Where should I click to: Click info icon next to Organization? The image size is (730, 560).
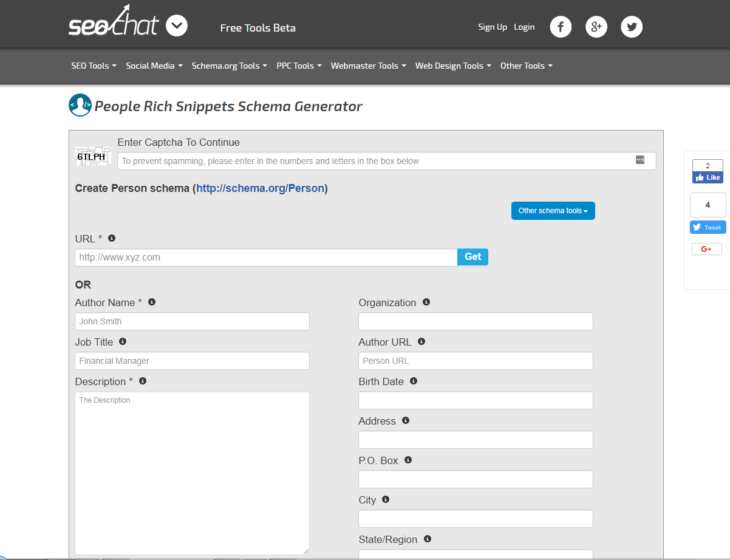(x=426, y=302)
